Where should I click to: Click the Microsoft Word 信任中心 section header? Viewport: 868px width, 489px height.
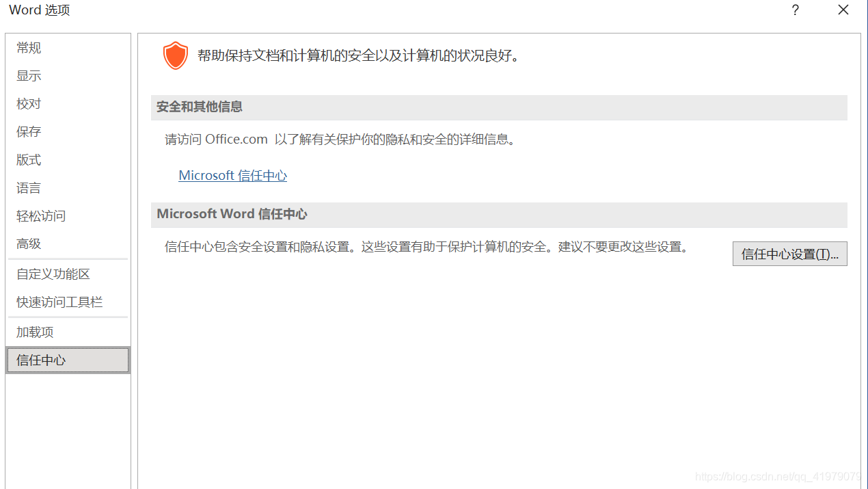pos(499,215)
